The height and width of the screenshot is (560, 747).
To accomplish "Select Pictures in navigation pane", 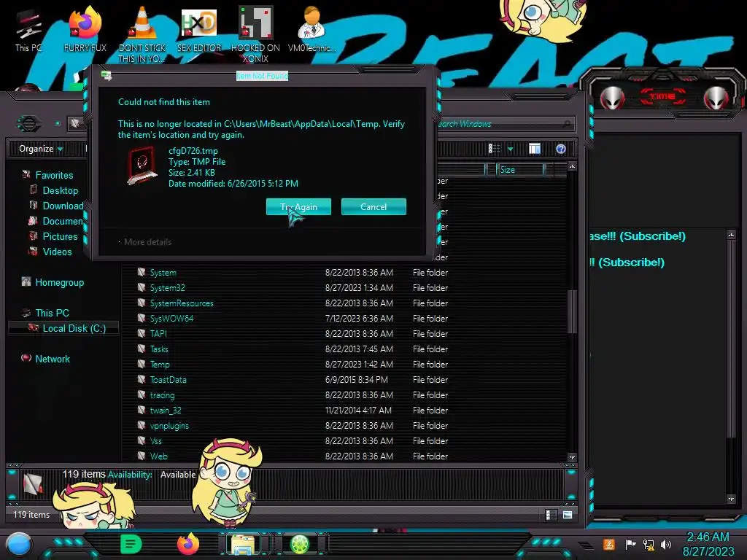I will (60, 236).
